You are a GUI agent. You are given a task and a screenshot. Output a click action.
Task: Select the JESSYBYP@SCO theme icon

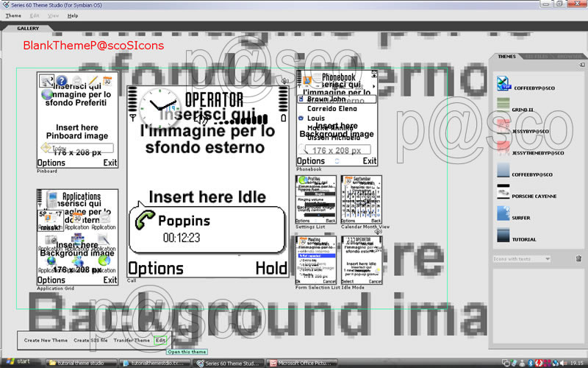point(503,127)
